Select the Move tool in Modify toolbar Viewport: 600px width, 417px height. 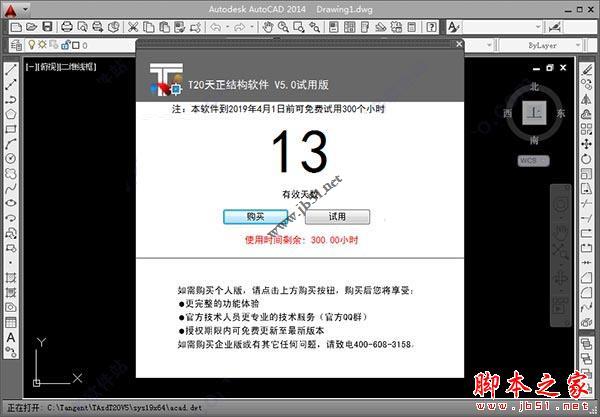(x=586, y=144)
